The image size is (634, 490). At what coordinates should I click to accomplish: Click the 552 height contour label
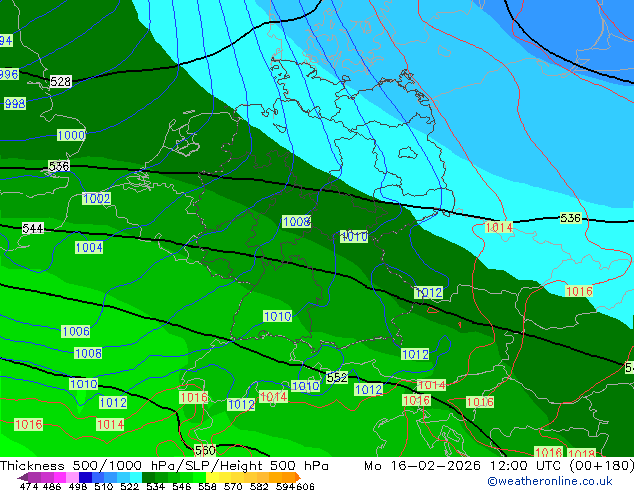(x=337, y=378)
